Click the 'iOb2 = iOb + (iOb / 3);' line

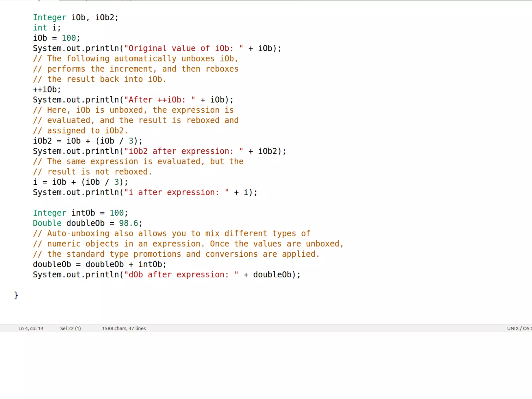pos(88,141)
